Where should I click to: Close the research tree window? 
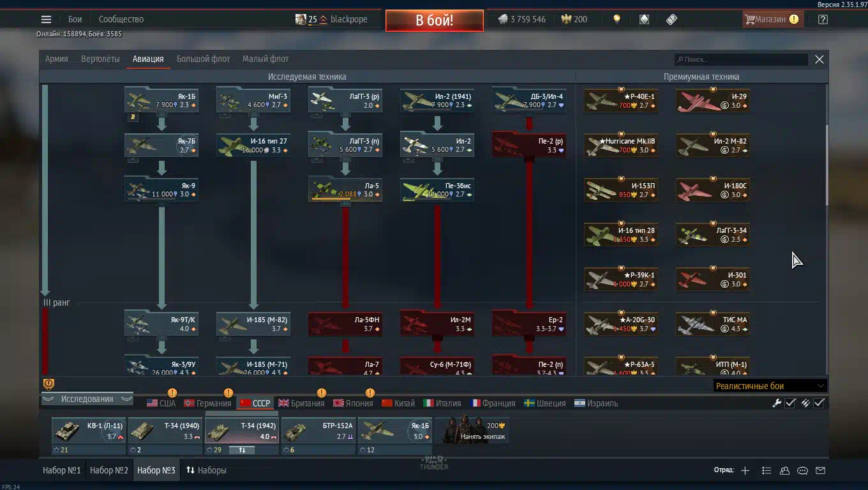click(819, 59)
